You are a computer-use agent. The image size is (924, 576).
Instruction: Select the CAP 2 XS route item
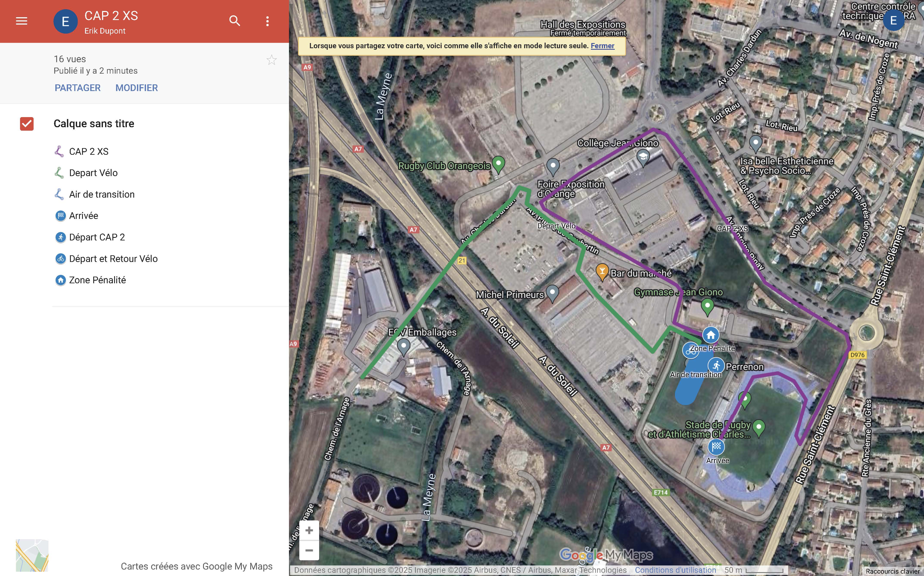tap(89, 152)
